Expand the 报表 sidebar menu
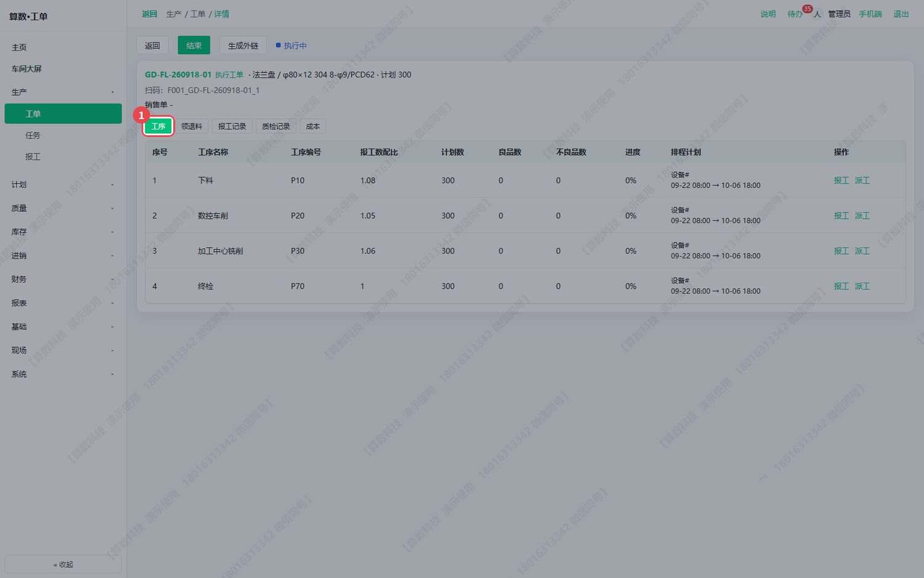 point(63,303)
